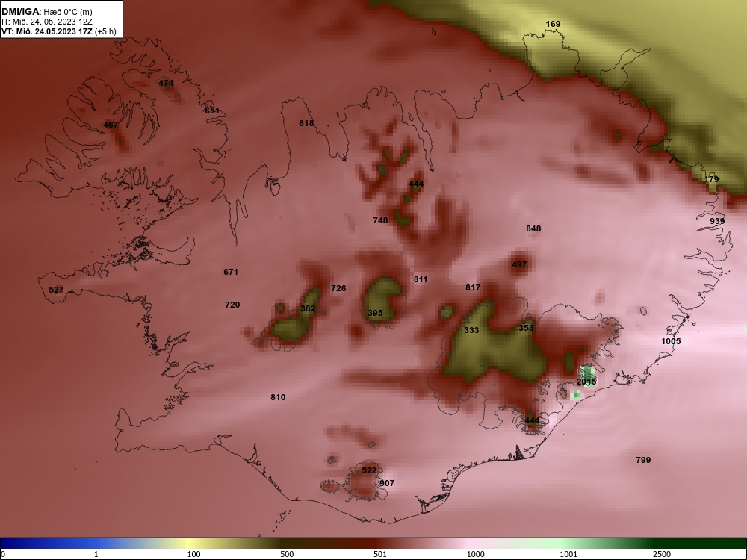
Task: Click the 2015 value label
Action: coord(586,382)
